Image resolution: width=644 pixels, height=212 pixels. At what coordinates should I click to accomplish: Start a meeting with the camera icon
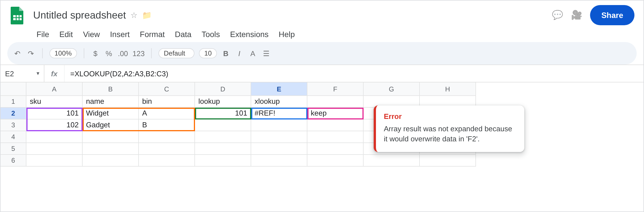(x=577, y=15)
